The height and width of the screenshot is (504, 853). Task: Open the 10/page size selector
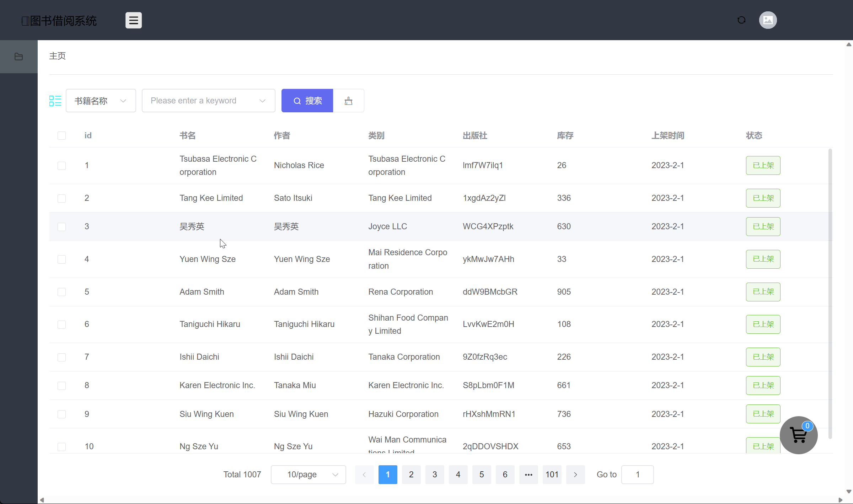pyautogui.click(x=309, y=474)
